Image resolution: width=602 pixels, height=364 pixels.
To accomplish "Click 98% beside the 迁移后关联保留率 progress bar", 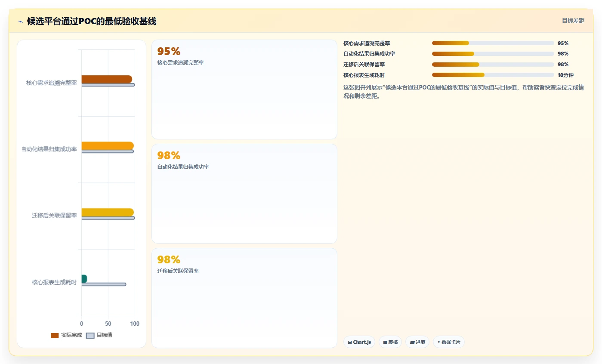I will [563, 65].
